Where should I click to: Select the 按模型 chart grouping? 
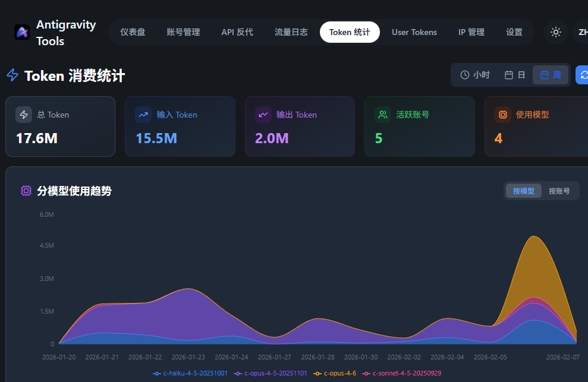coord(524,191)
